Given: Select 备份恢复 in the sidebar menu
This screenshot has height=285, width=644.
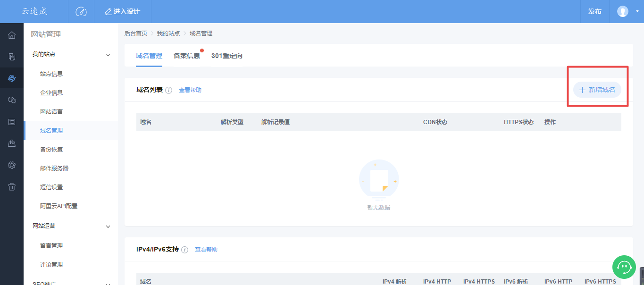Looking at the screenshot, I should (x=51, y=150).
